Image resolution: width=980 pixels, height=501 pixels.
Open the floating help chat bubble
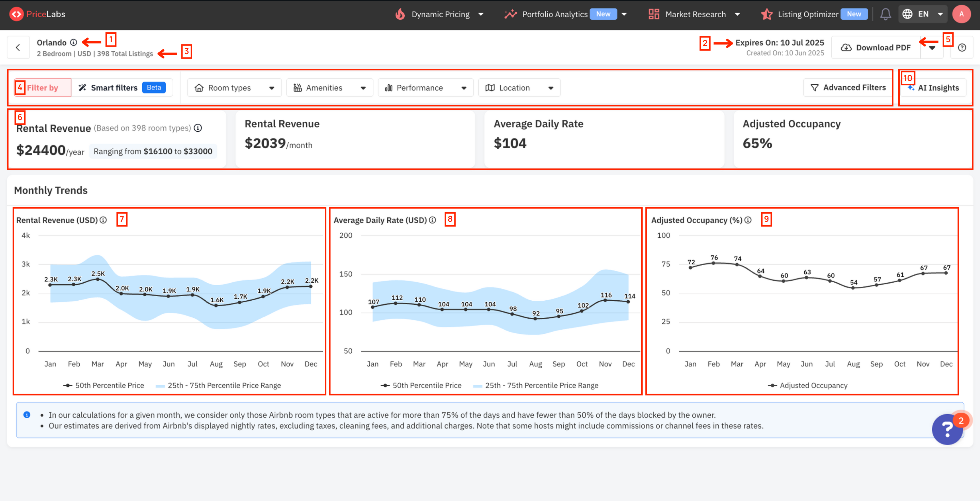(948, 430)
